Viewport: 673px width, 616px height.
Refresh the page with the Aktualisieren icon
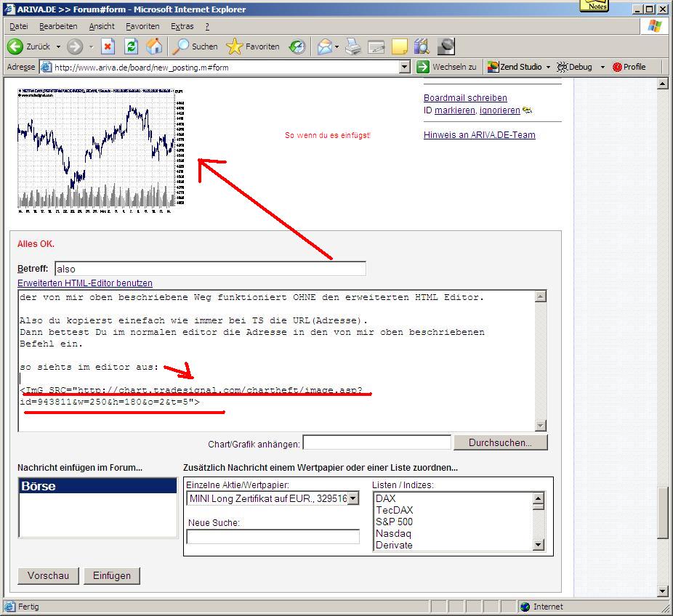click(131, 46)
